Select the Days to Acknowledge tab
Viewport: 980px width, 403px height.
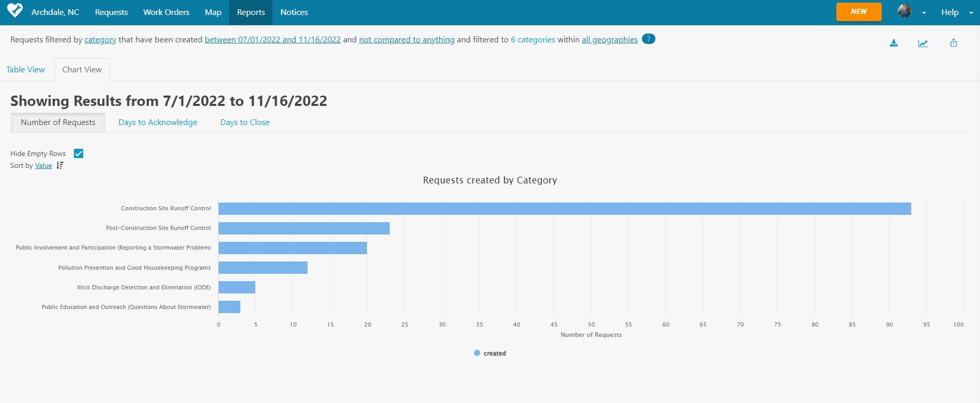tap(158, 122)
